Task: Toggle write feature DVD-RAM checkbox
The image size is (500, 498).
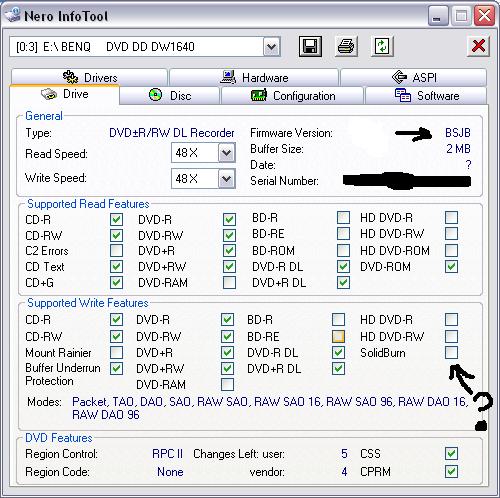Action: pyautogui.click(x=227, y=384)
